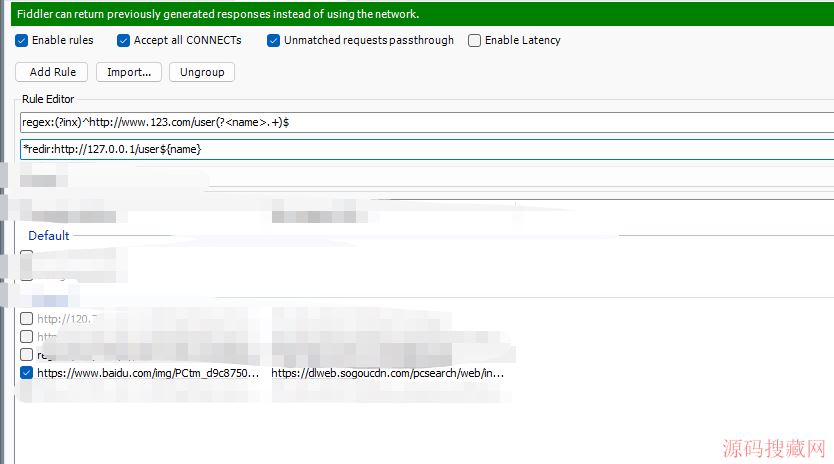Image resolution: width=834 pixels, height=464 pixels.
Task: Select the http://120 rule entry
Action: click(66, 319)
